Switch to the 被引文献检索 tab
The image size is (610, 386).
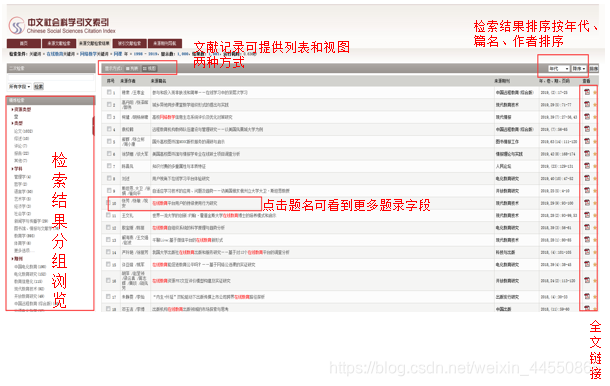[x=130, y=43]
